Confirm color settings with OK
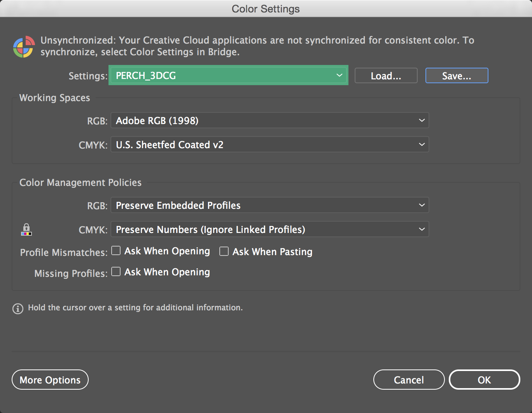The height and width of the screenshot is (413, 532). pyautogui.click(x=484, y=380)
